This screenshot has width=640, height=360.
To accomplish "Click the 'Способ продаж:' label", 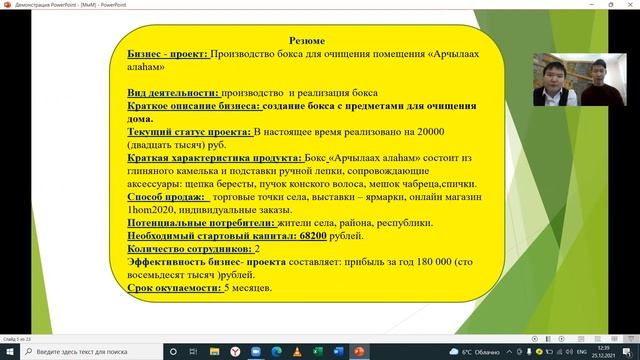I will click(x=166, y=197).
